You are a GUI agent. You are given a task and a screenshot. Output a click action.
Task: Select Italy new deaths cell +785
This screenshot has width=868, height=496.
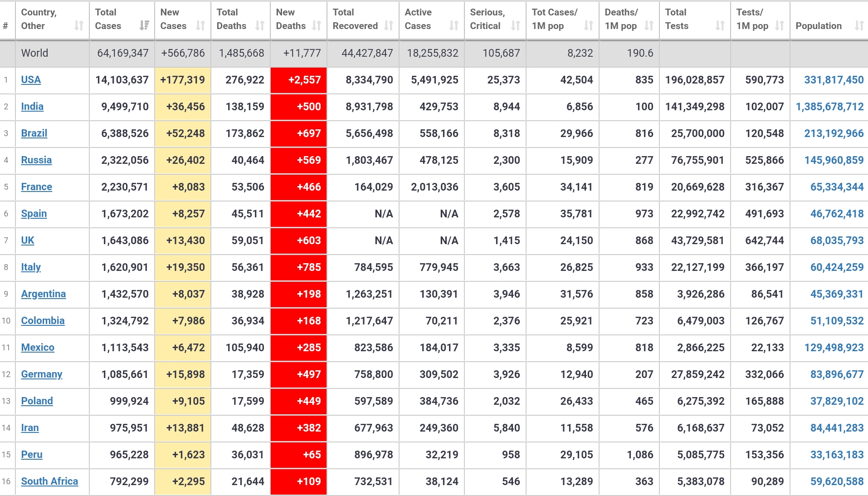(x=299, y=268)
